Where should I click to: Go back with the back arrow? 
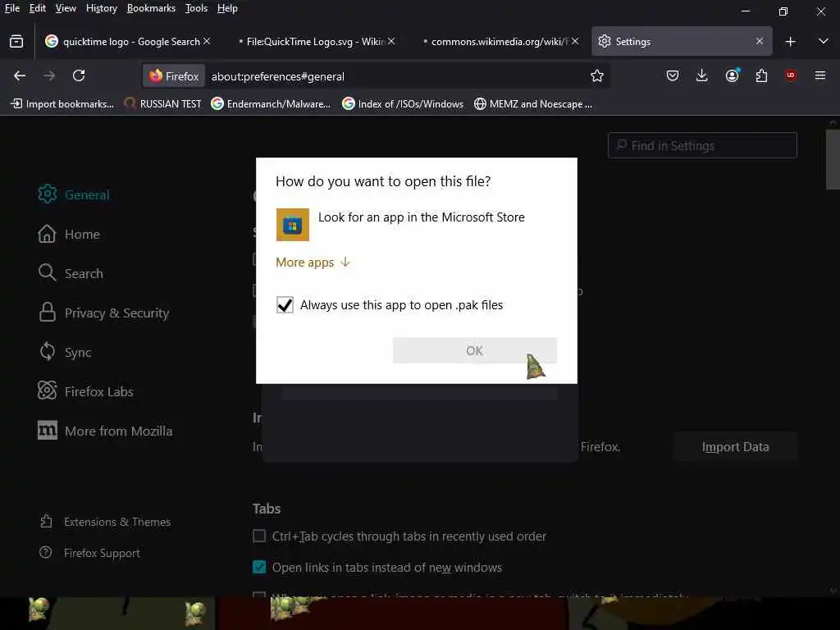[20, 76]
